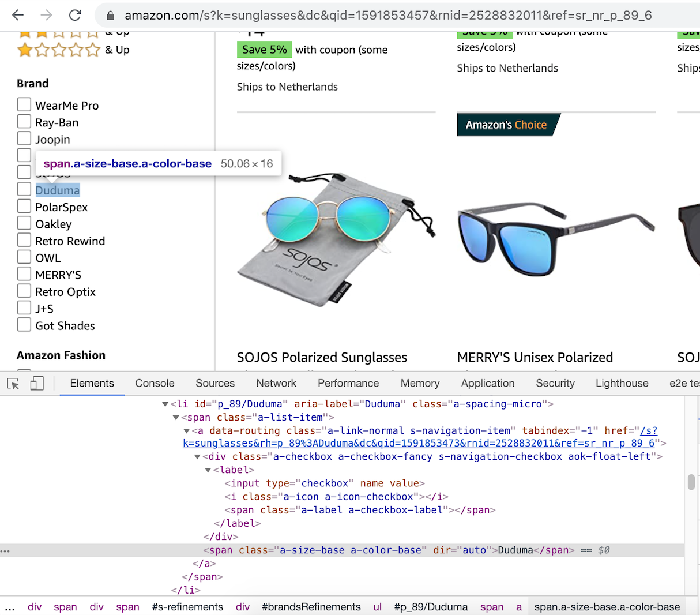
Task: Select the input type checkbox line
Action: [325, 483]
